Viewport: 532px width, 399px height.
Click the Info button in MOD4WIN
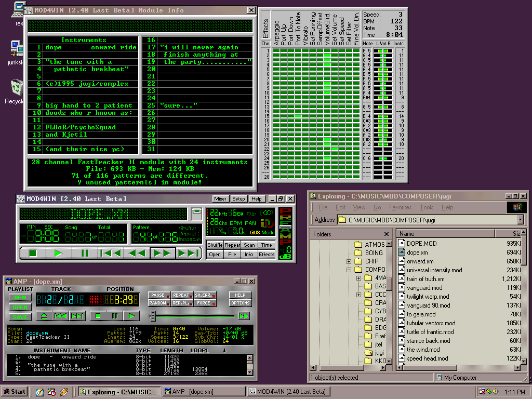click(x=249, y=255)
